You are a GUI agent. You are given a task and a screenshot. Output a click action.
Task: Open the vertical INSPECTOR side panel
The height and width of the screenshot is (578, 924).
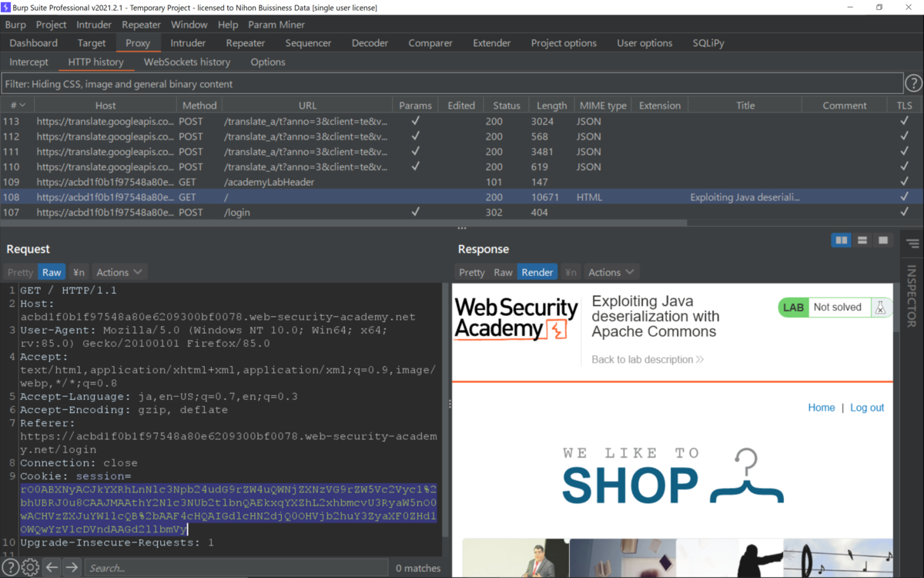click(912, 297)
